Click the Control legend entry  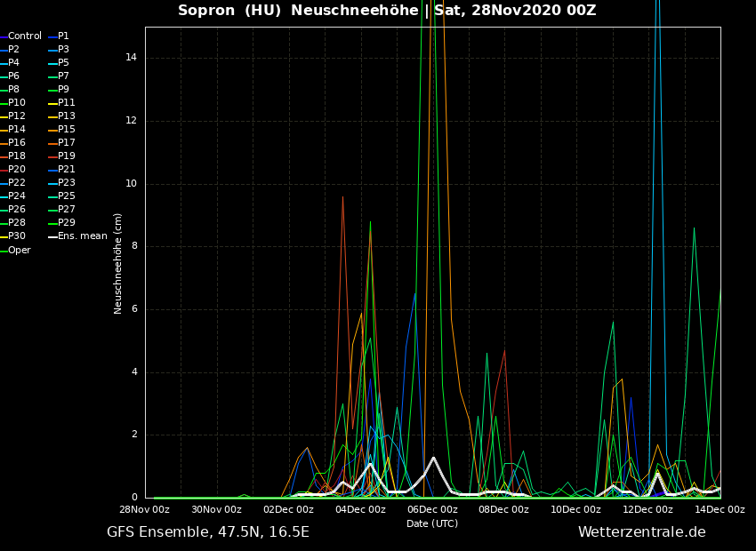(x=24, y=36)
